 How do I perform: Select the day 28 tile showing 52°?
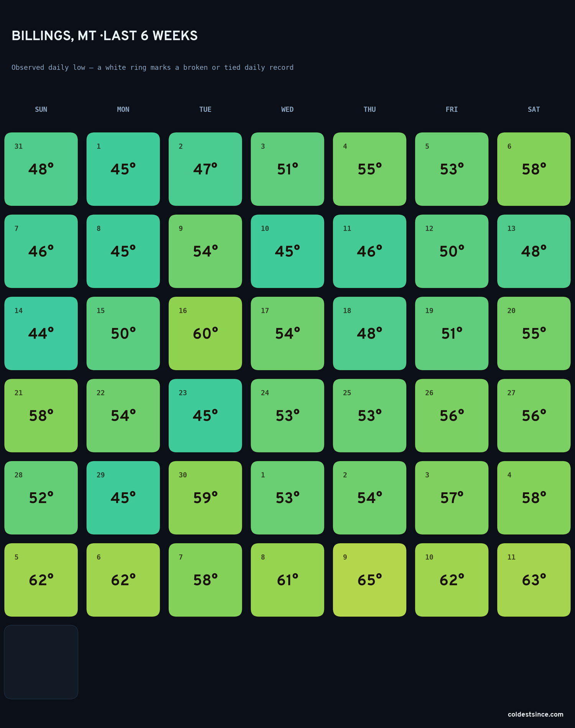[x=41, y=498]
